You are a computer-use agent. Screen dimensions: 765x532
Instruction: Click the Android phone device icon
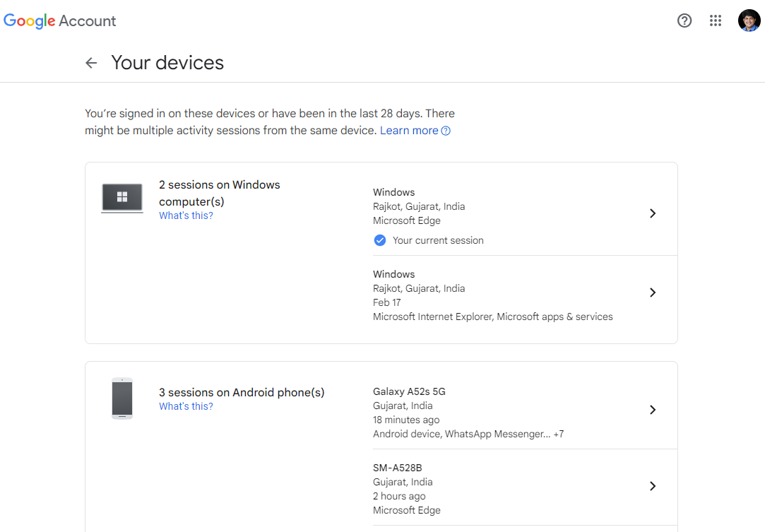coord(122,398)
